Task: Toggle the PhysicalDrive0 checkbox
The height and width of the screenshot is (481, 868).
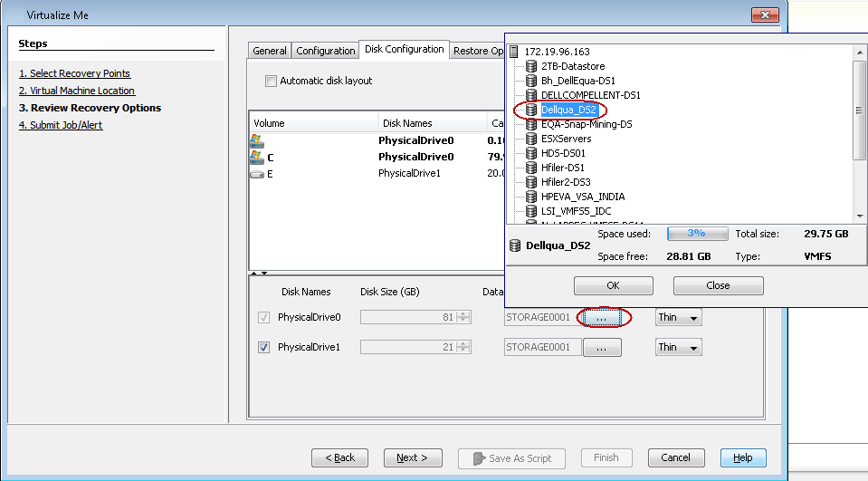Action: [x=263, y=318]
